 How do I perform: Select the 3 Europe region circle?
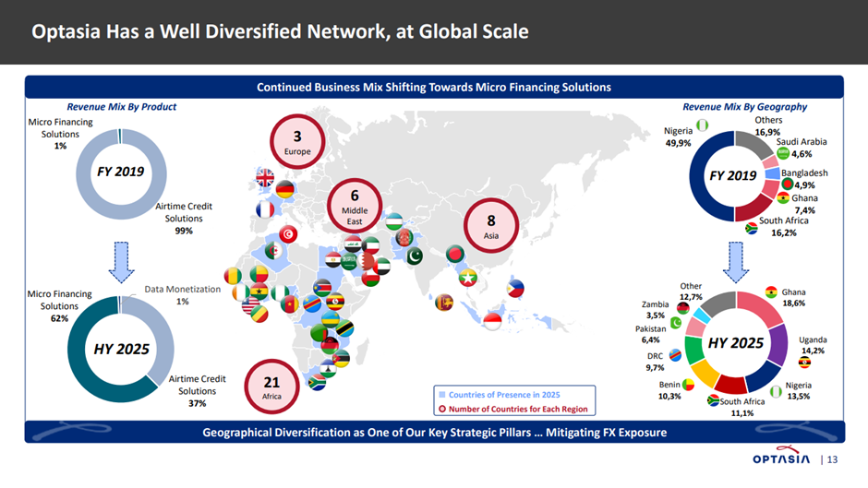click(x=297, y=143)
